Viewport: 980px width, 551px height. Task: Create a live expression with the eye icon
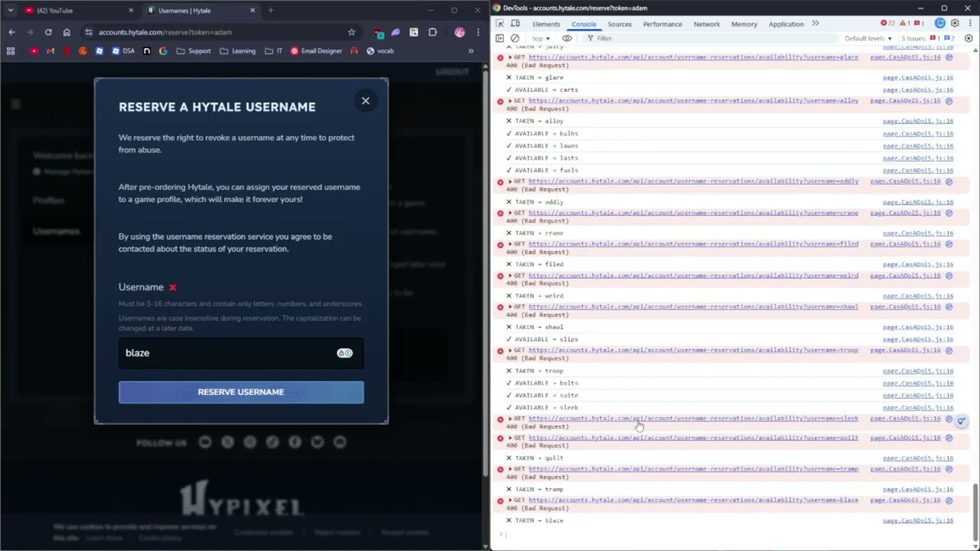pos(567,38)
